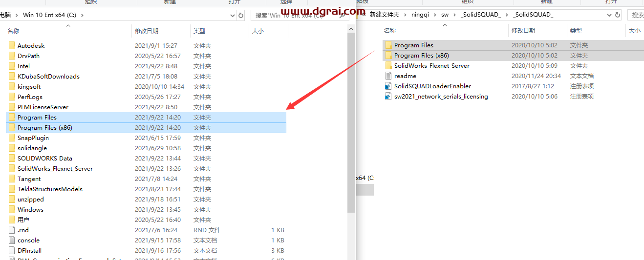Click SOLIDWORKS Data folder name
The image size is (644, 260).
45,159
